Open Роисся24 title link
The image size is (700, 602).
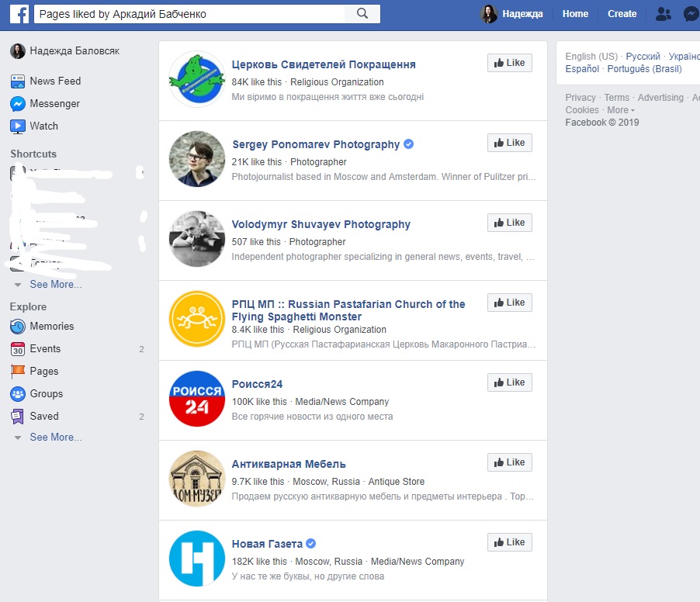(x=257, y=384)
